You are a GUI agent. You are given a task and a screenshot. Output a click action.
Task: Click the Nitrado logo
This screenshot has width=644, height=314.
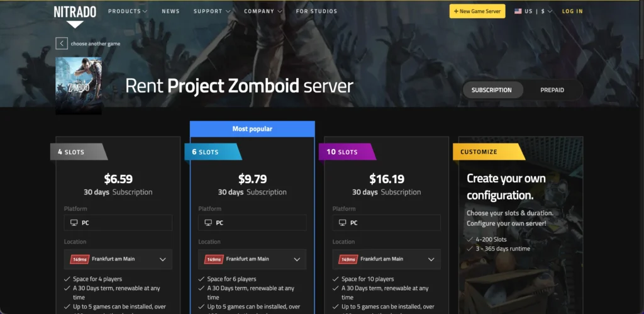pyautogui.click(x=75, y=16)
